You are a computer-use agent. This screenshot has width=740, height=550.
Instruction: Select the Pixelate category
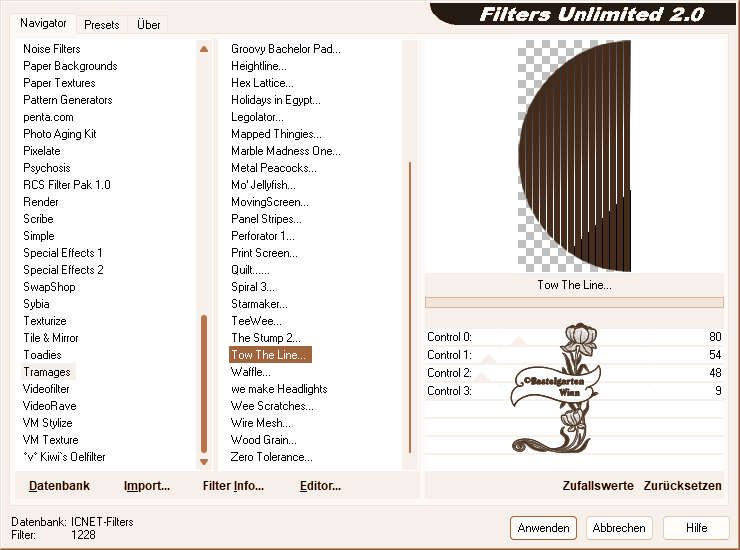(42, 151)
